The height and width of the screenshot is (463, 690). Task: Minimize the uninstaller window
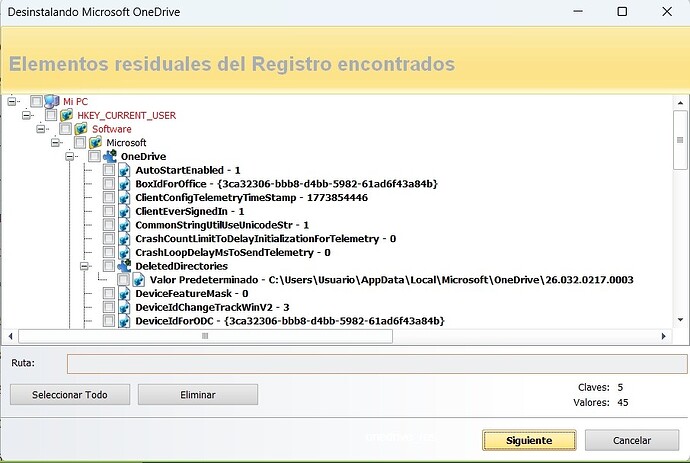[x=578, y=12]
